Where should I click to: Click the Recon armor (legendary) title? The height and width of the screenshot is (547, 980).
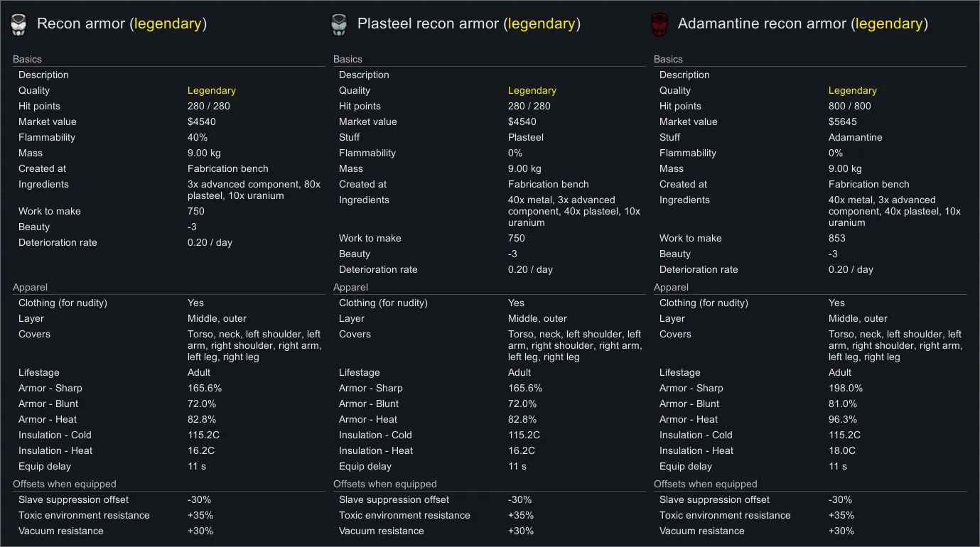(x=122, y=23)
